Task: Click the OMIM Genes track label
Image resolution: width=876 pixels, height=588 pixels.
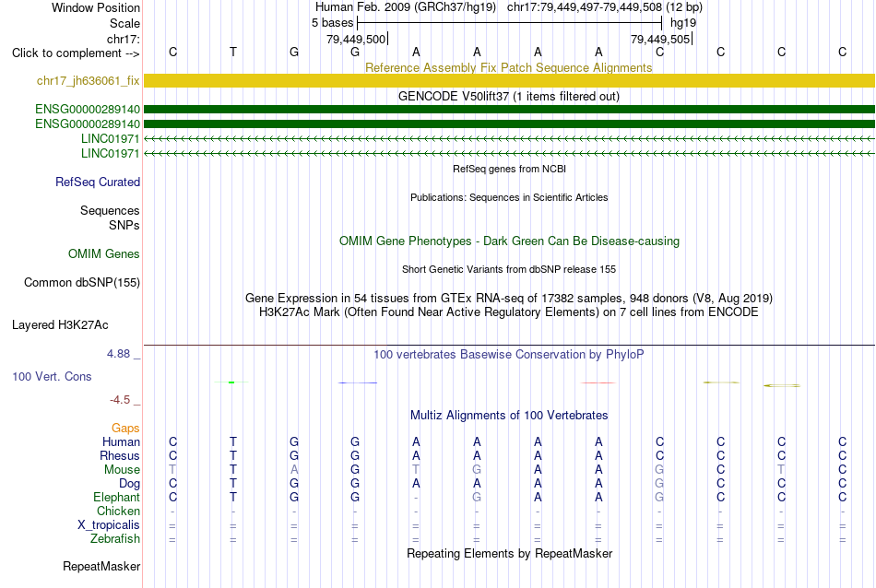Action: 104,254
